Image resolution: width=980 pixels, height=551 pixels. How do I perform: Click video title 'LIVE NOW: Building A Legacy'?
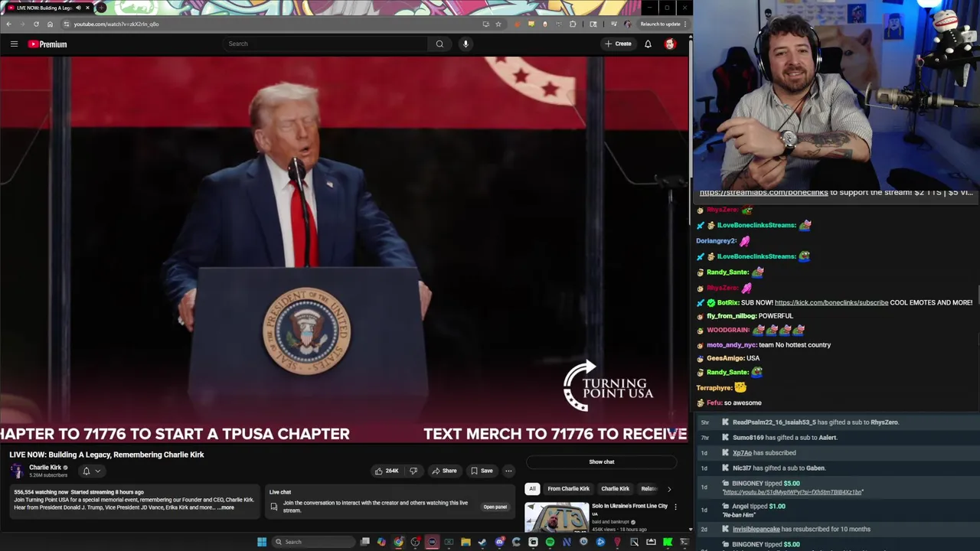106,455
